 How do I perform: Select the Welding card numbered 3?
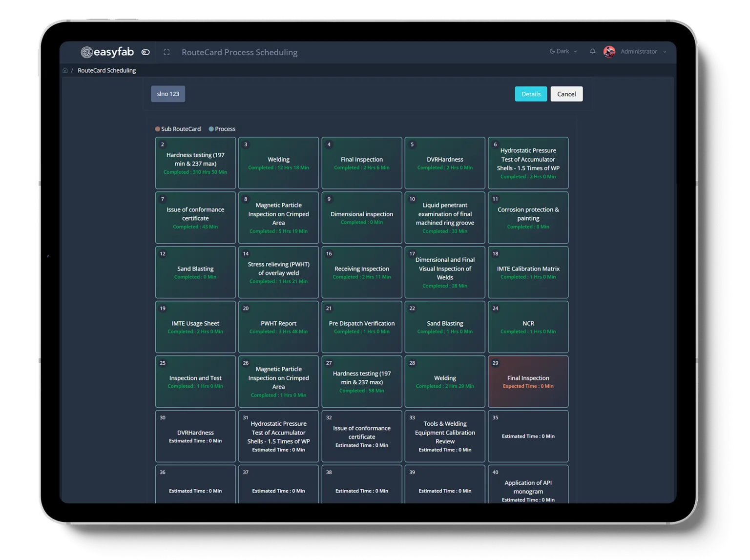point(278,163)
